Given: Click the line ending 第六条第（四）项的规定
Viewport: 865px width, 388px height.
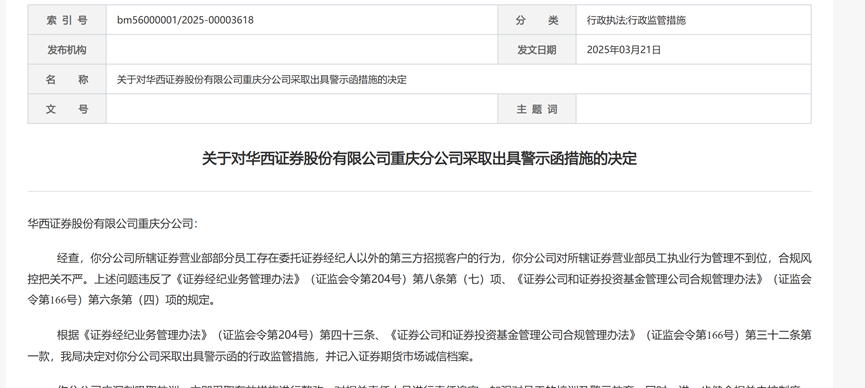Looking at the screenshot, I should click(x=122, y=300).
